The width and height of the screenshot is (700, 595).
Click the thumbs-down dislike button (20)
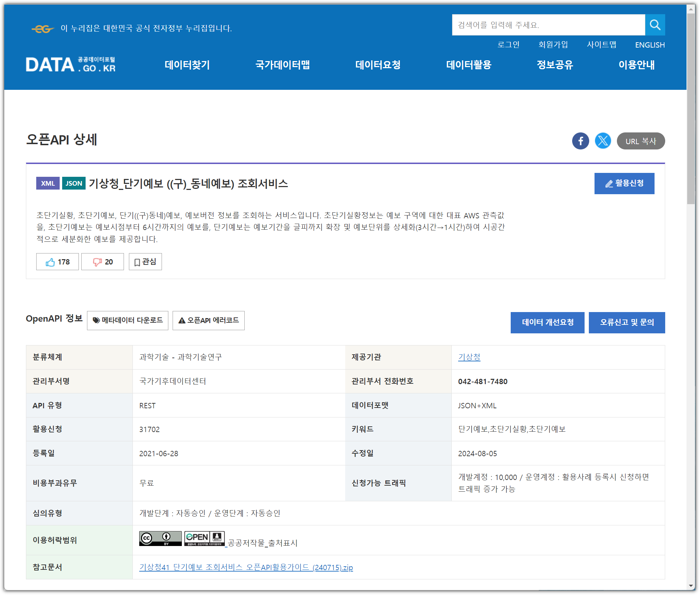pos(103,262)
